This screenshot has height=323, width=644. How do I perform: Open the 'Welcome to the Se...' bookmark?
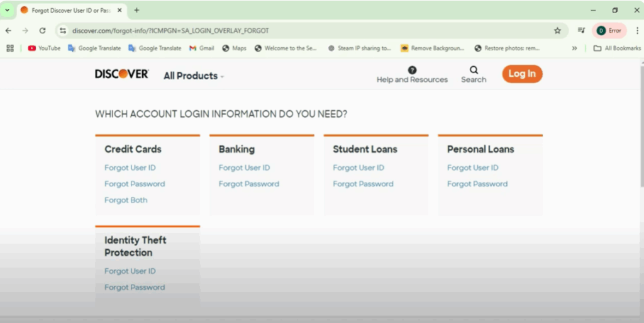[286, 48]
